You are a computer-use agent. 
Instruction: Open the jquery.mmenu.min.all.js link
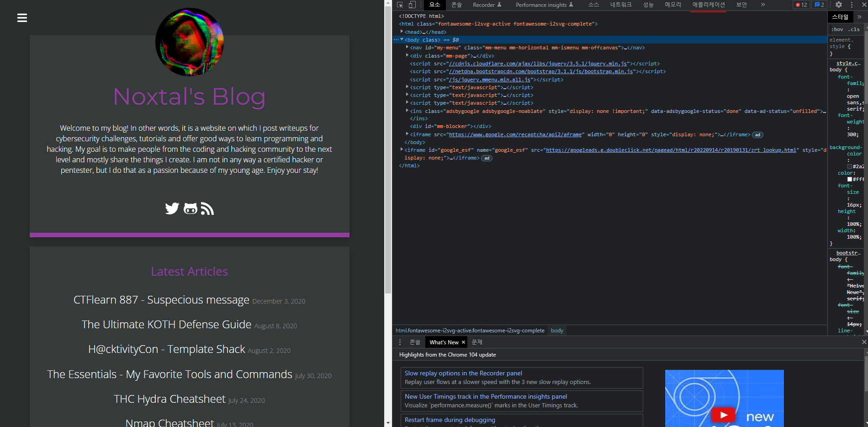point(489,80)
